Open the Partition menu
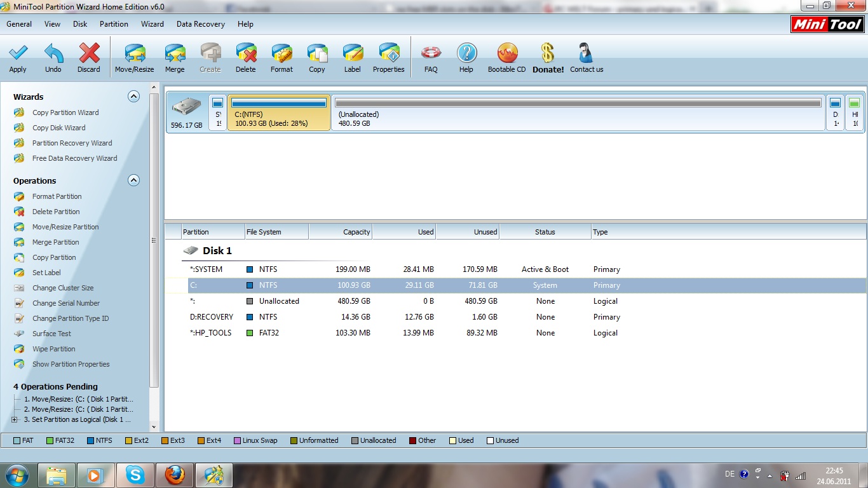 coord(114,24)
